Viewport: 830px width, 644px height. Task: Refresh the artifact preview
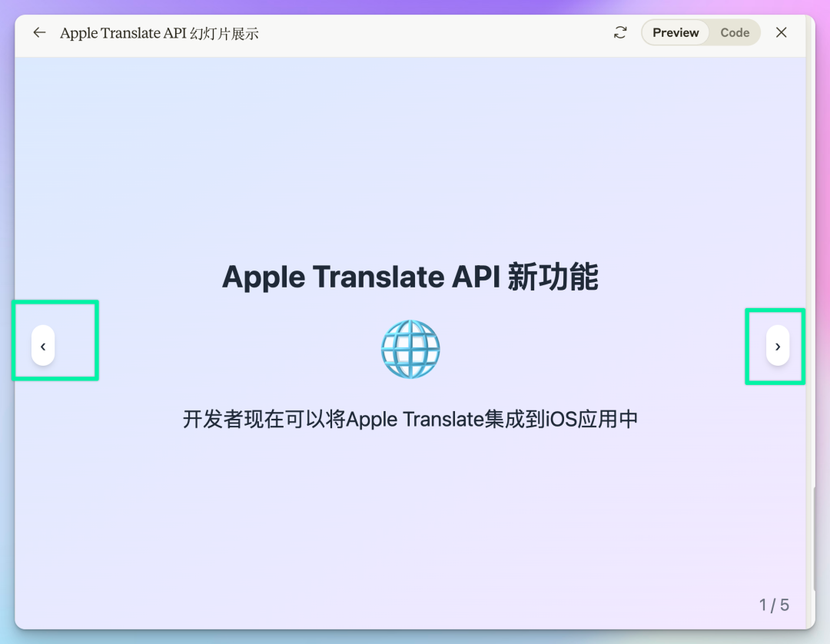(x=620, y=33)
